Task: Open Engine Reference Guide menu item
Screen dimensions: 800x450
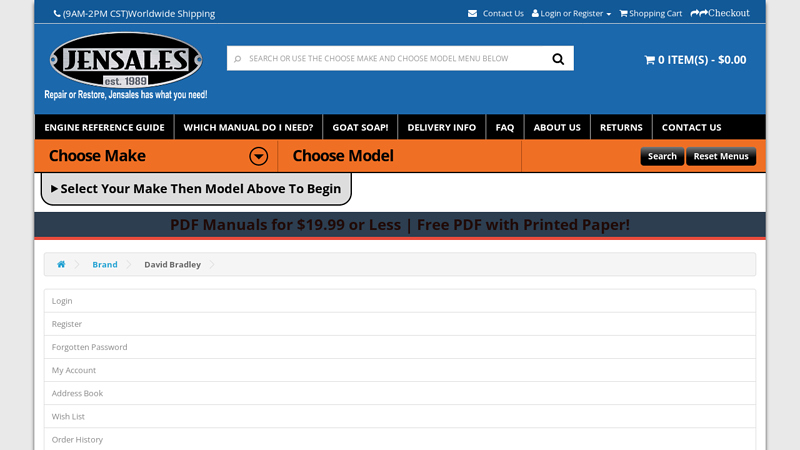Action: tap(104, 128)
